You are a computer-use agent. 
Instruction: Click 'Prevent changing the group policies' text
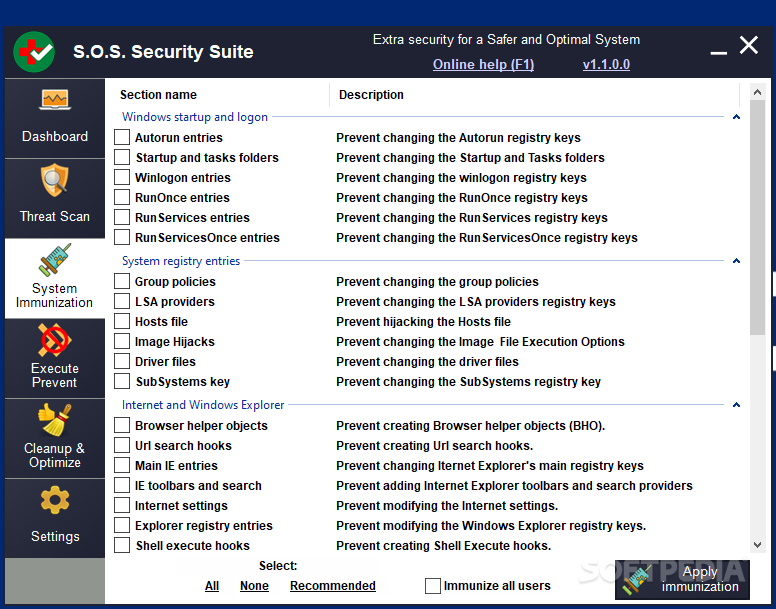[437, 282]
